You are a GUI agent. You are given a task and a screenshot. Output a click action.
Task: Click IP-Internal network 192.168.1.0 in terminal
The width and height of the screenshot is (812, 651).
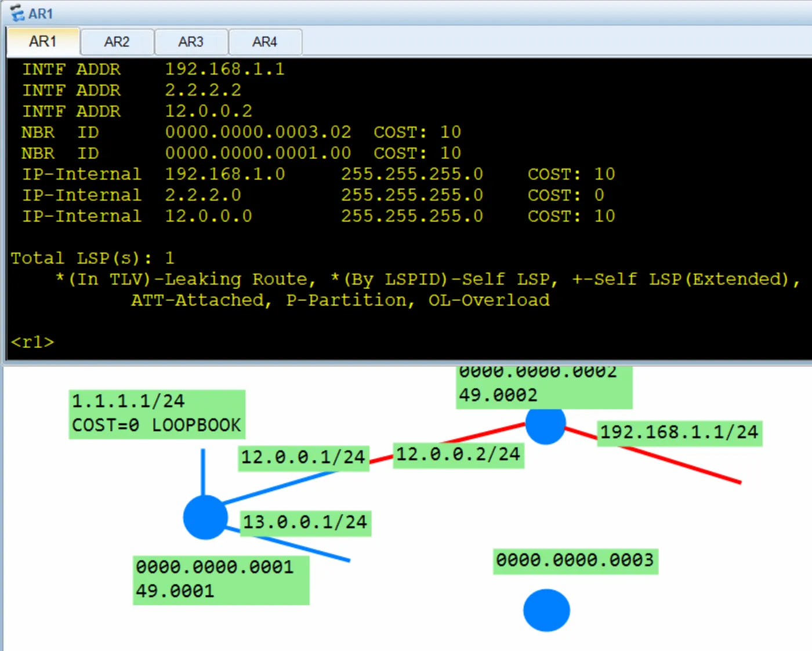(225, 174)
